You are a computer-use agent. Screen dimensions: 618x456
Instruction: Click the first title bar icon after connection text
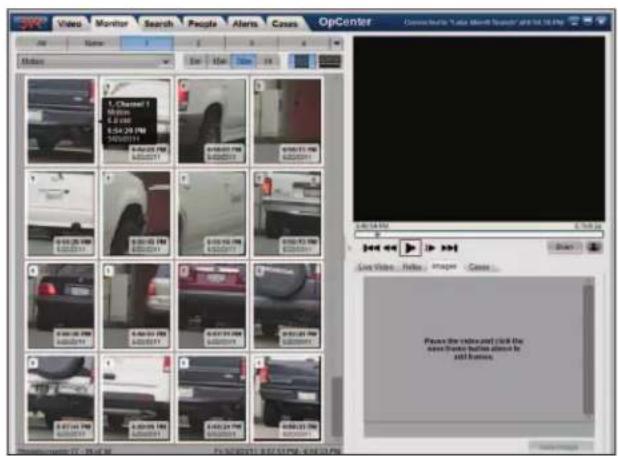click(x=575, y=22)
